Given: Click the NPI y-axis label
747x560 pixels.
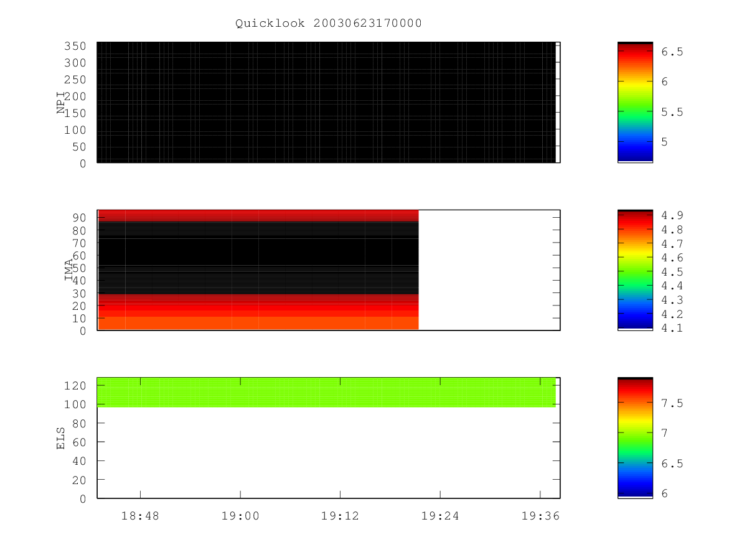Looking at the screenshot, I should click(61, 103).
